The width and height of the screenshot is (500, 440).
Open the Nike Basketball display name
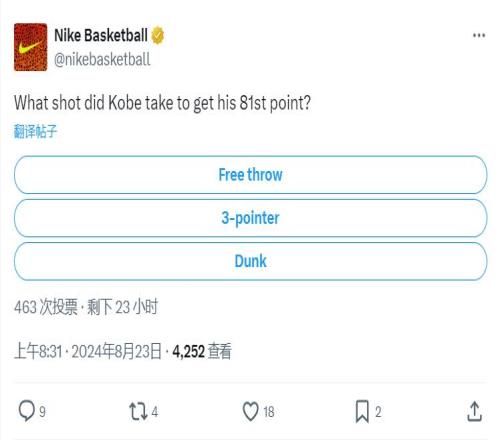101,35
